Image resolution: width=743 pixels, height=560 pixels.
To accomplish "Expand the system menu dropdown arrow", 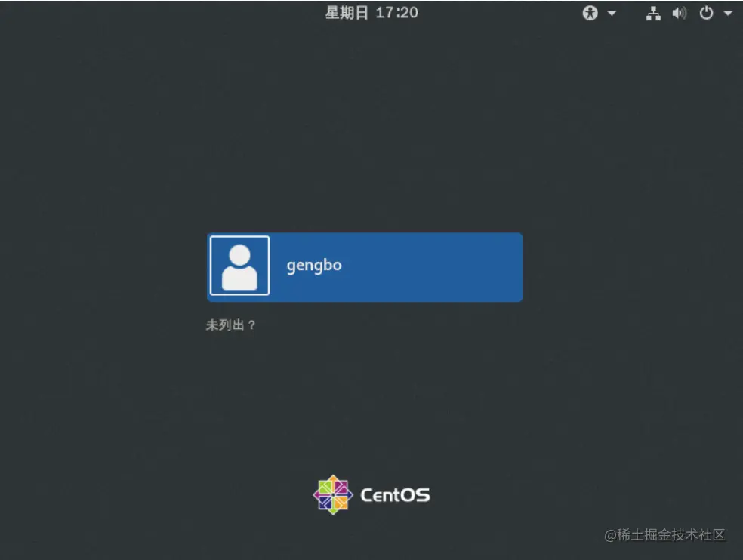I will click(x=728, y=14).
